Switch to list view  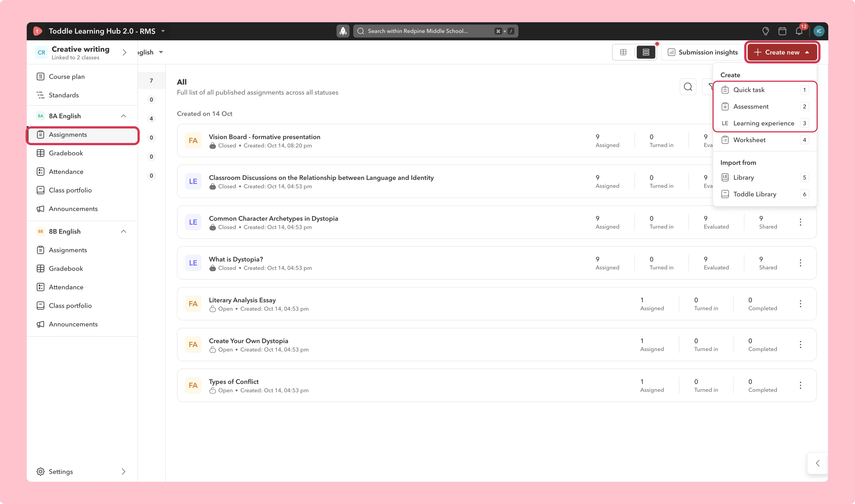click(646, 52)
